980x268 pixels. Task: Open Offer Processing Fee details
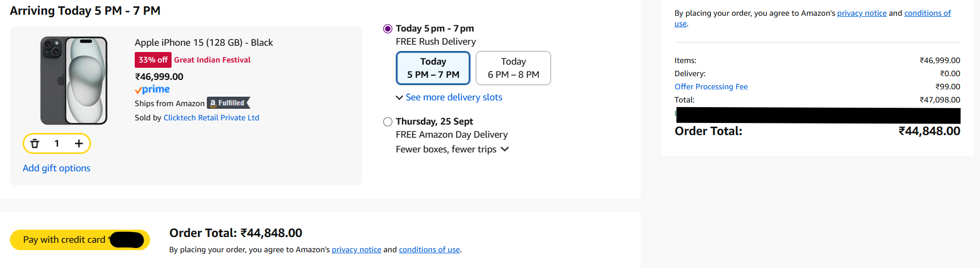(x=711, y=87)
